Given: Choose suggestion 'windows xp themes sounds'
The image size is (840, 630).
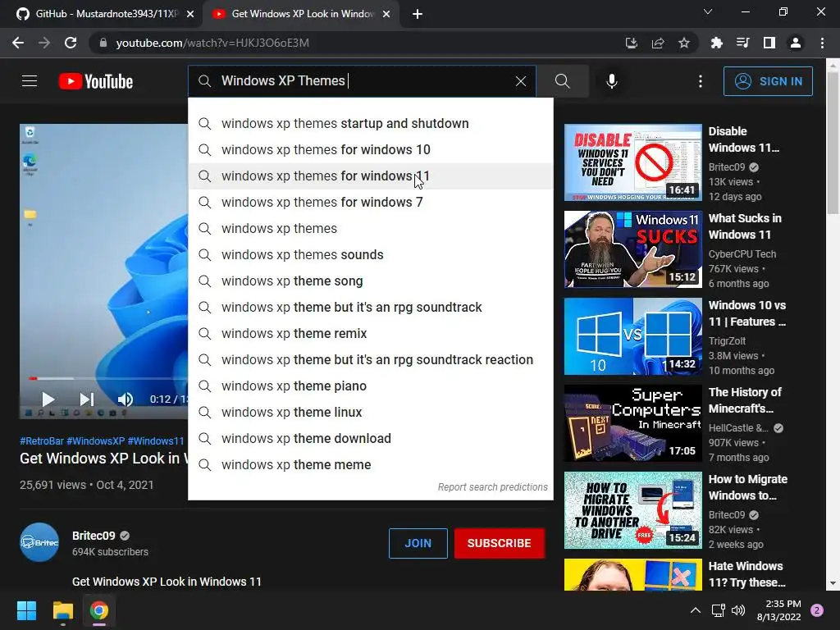Looking at the screenshot, I should [x=370, y=254].
